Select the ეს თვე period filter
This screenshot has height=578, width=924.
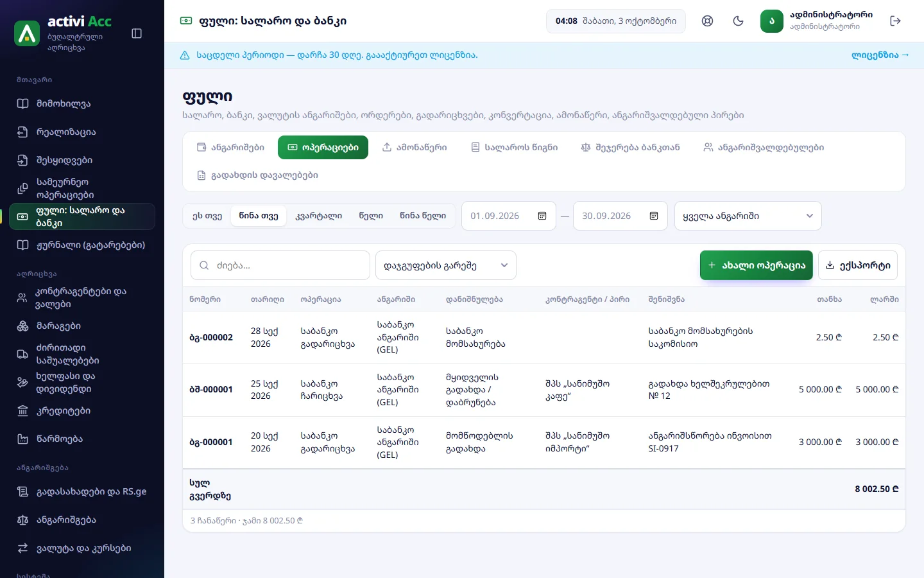tap(207, 216)
